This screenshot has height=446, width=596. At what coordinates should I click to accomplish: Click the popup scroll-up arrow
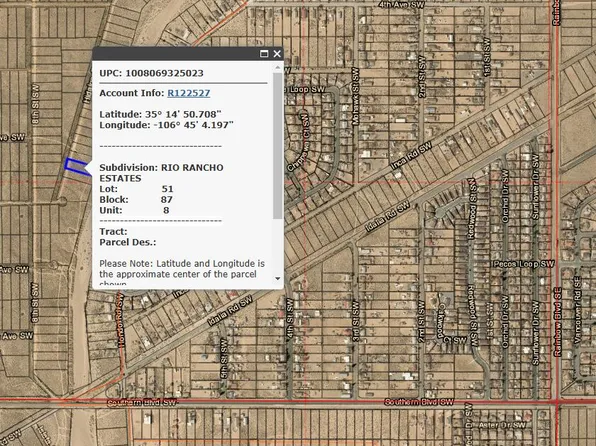(x=277, y=67)
